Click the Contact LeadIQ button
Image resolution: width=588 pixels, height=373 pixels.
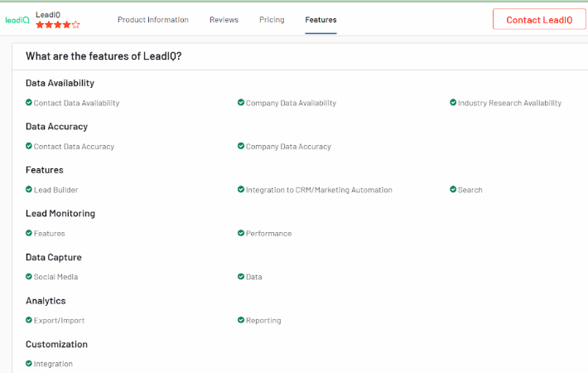(539, 19)
